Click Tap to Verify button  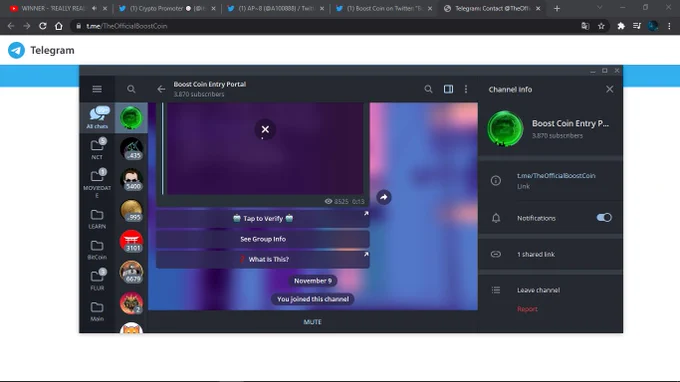click(263, 218)
